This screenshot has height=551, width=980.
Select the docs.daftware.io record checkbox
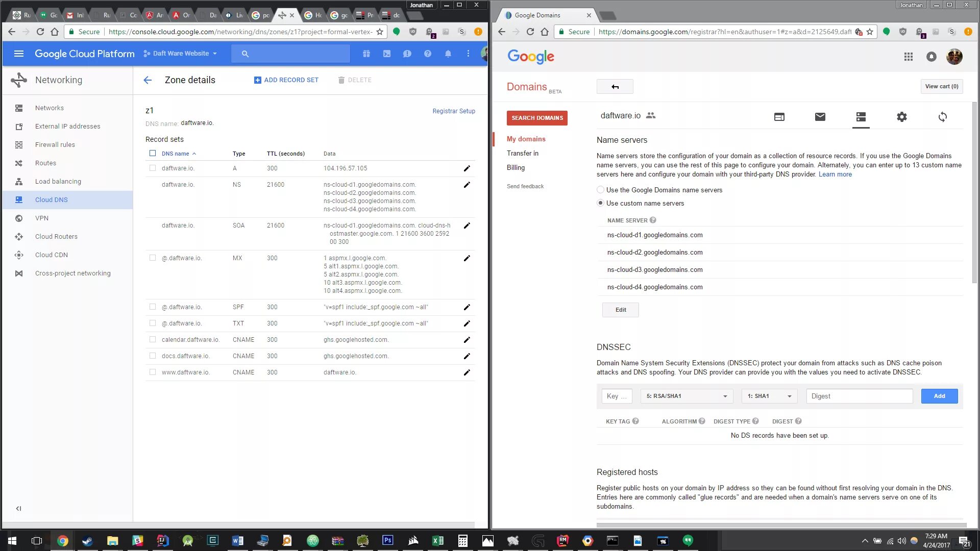click(x=152, y=356)
